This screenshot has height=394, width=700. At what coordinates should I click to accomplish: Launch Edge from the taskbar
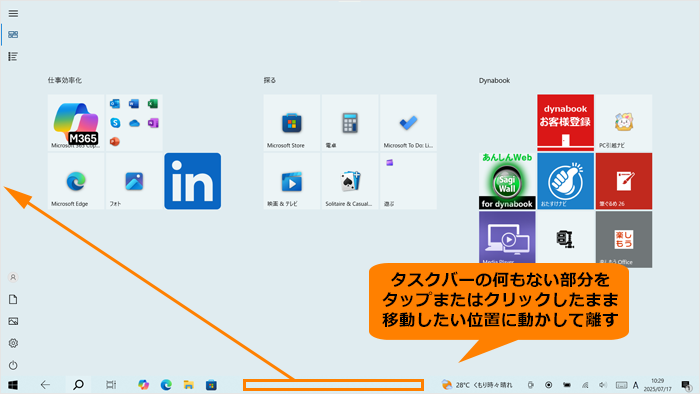click(x=166, y=385)
